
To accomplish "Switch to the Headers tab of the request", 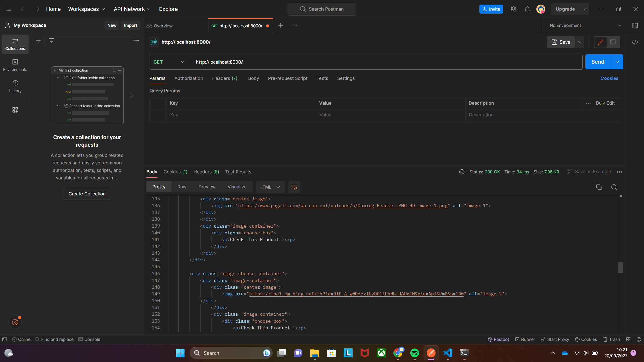I will click(224, 78).
